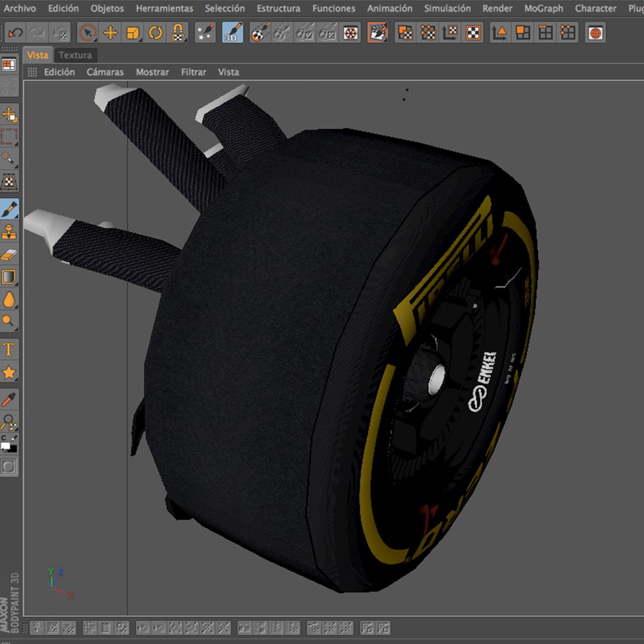This screenshot has width=644, height=644.
Task: Open the layout switcher icon
Action: point(9,65)
